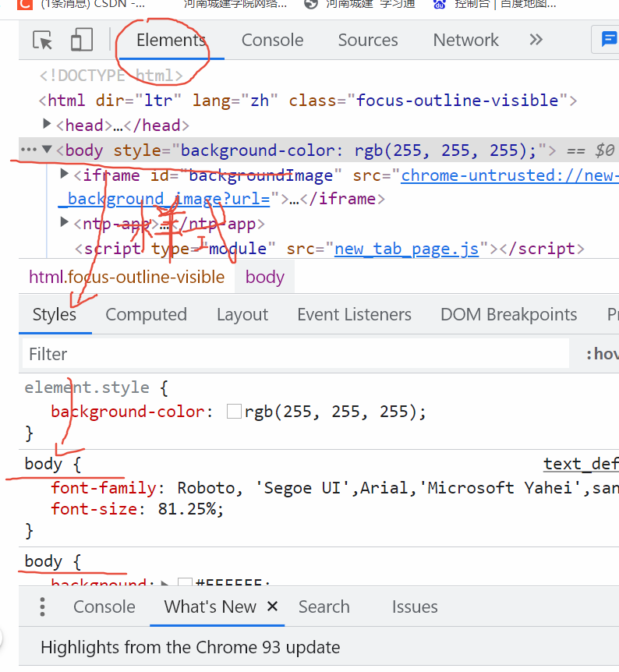Open the new_tab_page.js script link

click(x=406, y=249)
